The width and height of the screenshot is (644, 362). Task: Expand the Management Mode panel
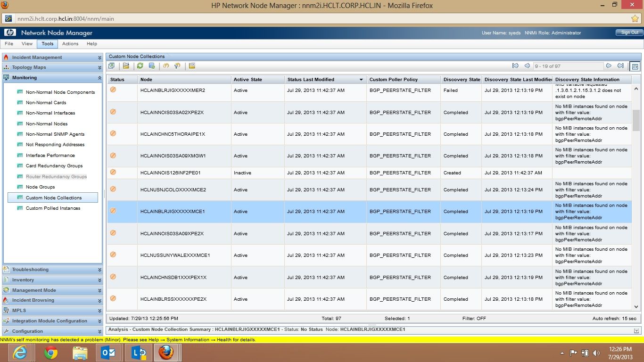point(99,290)
